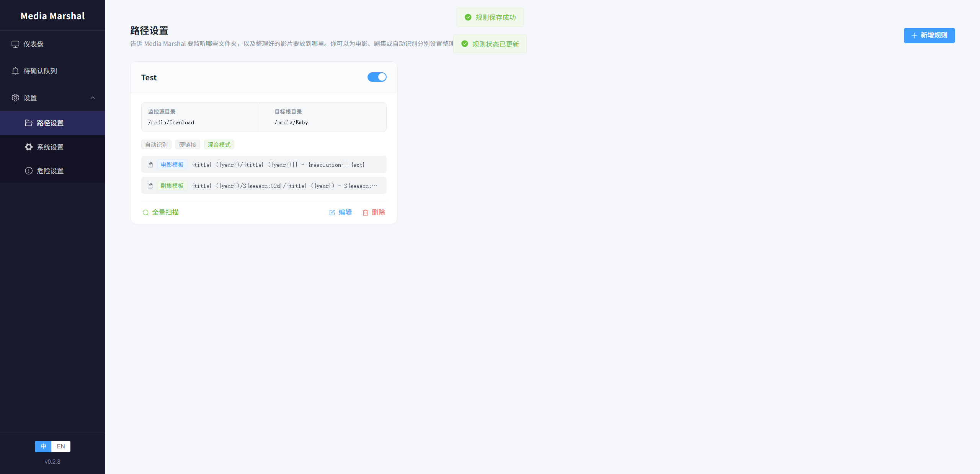The width and height of the screenshot is (980, 474).
Task: Click the 硬链接 tag
Action: coord(188,145)
